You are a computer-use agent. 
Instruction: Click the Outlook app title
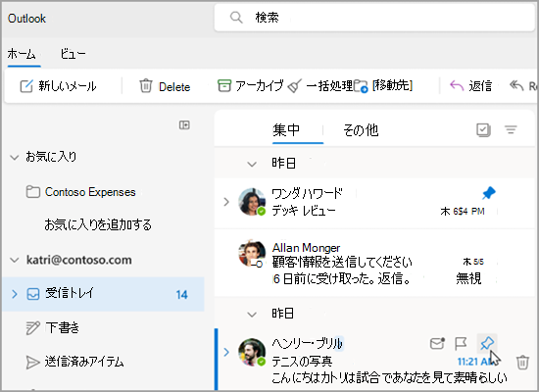tap(26, 19)
